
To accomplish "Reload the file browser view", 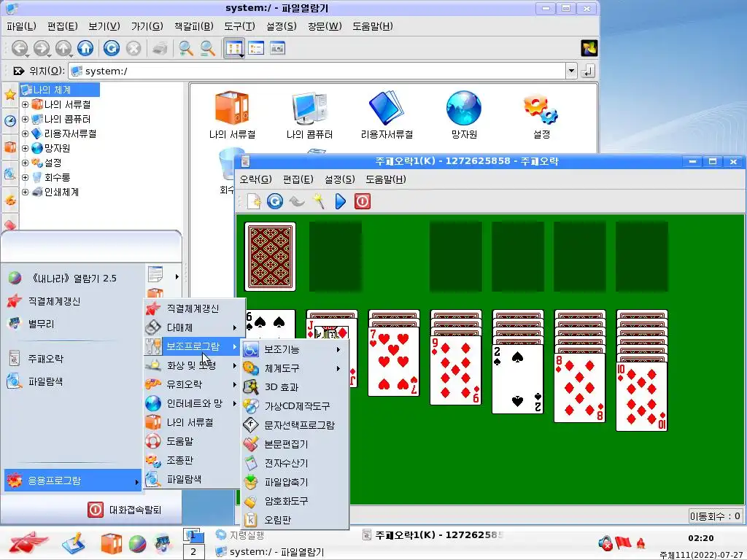I will tap(112, 48).
